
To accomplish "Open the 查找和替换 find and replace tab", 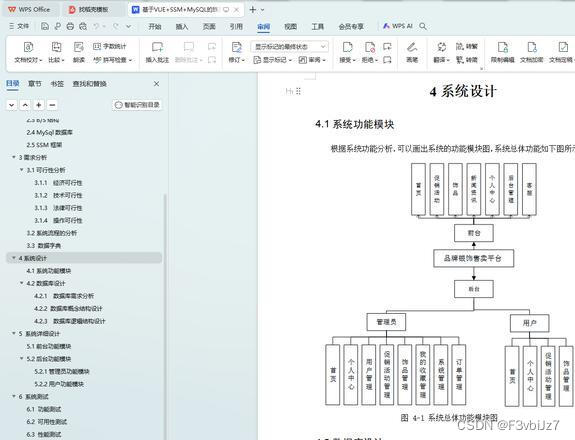I will click(x=89, y=84).
